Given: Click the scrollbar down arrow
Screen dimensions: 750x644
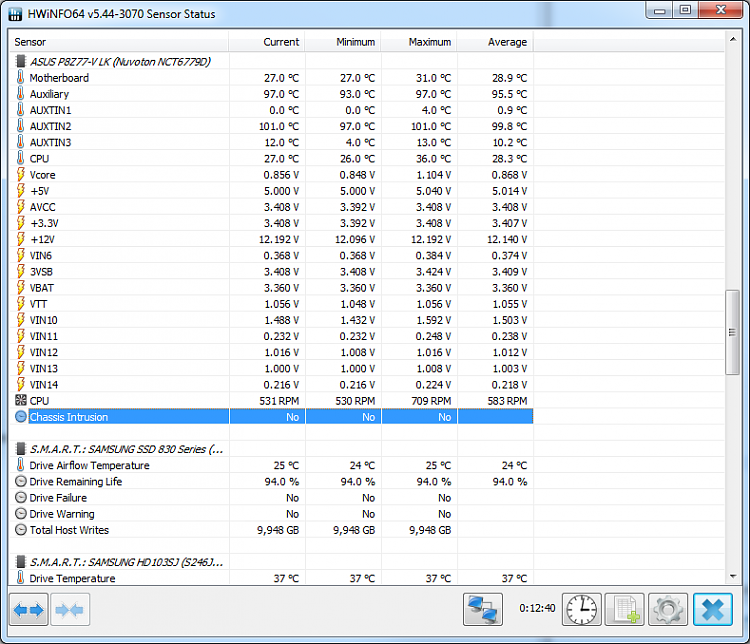Looking at the screenshot, I should 732,577.
